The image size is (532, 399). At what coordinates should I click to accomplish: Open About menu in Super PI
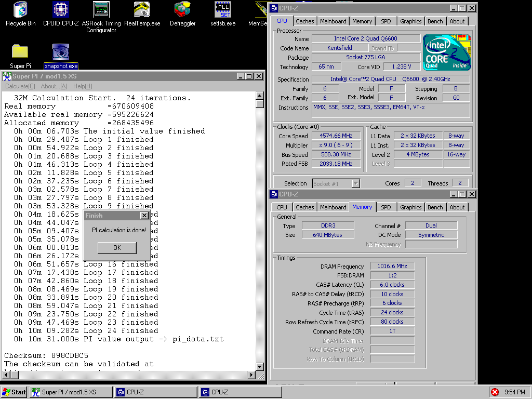[x=54, y=86]
